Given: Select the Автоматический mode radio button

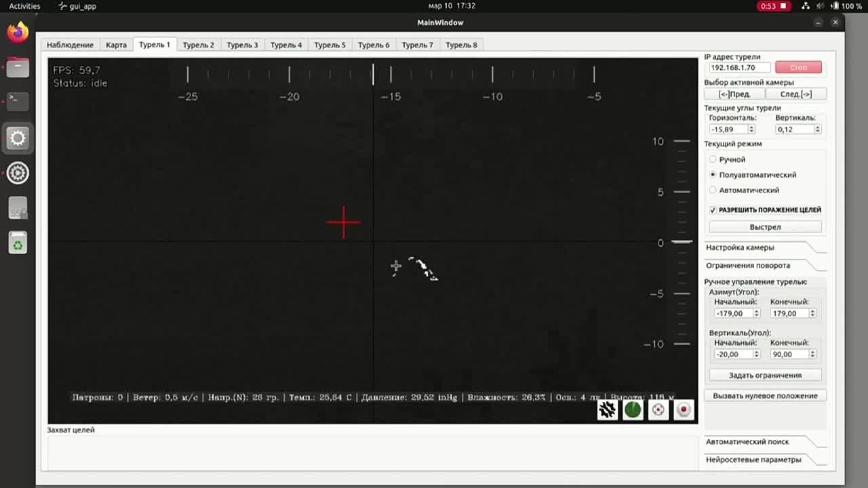Looking at the screenshot, I should tap(713, 190).
